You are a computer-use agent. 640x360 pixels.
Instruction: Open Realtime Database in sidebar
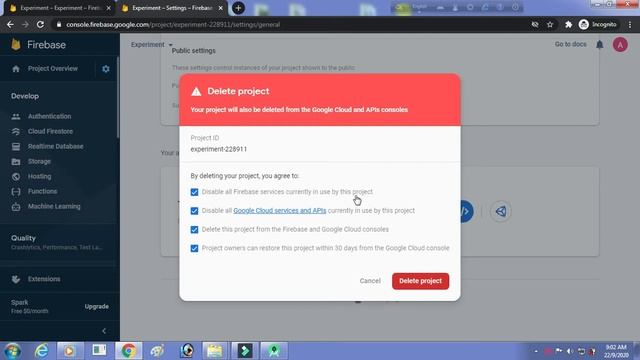(56, 147)
